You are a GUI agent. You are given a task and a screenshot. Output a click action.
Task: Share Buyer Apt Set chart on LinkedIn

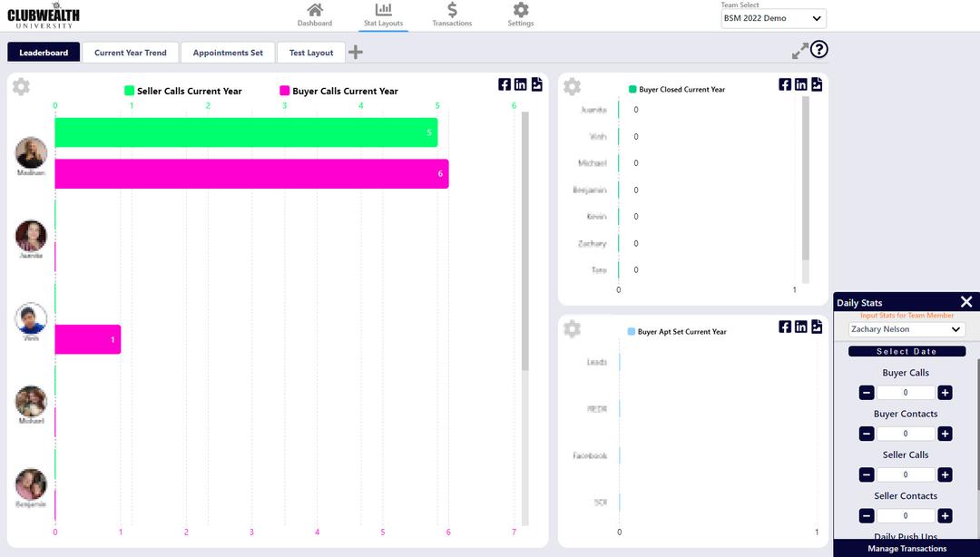(800, 327)
